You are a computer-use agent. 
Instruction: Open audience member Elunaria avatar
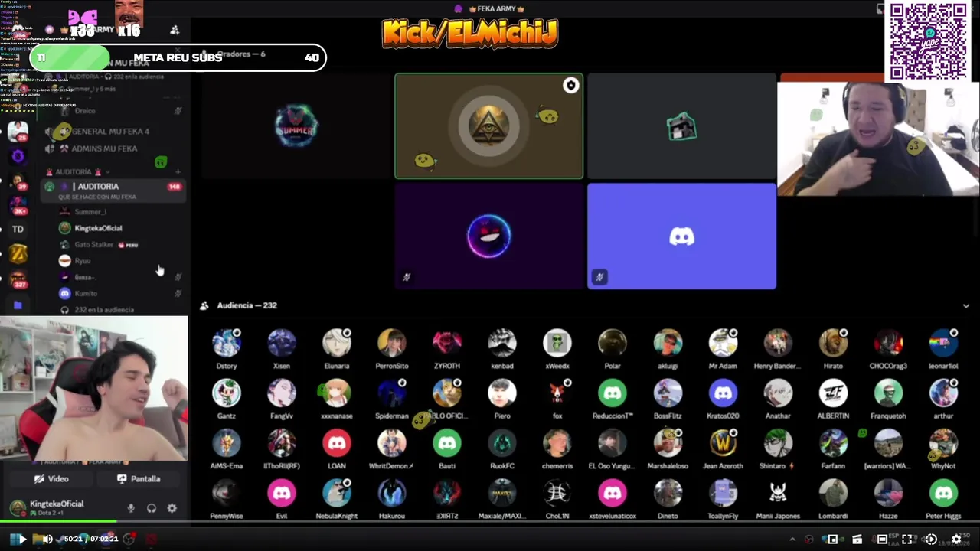click(x=337, y=344)
